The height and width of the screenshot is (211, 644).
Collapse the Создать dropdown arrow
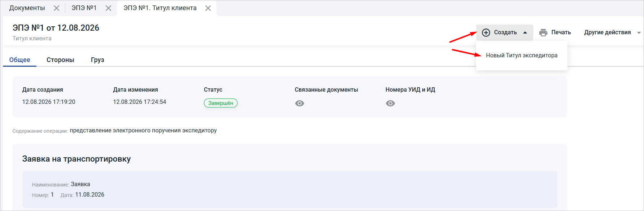[525, 32]
